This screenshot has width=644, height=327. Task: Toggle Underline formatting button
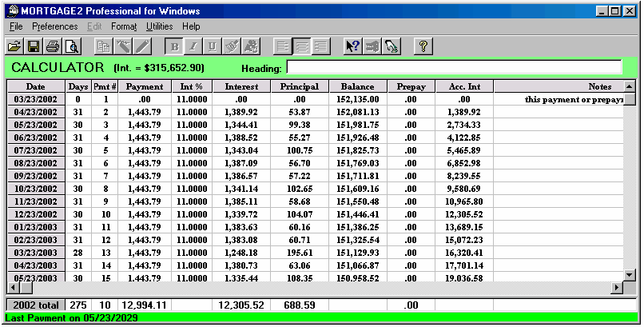click(213, 46)
